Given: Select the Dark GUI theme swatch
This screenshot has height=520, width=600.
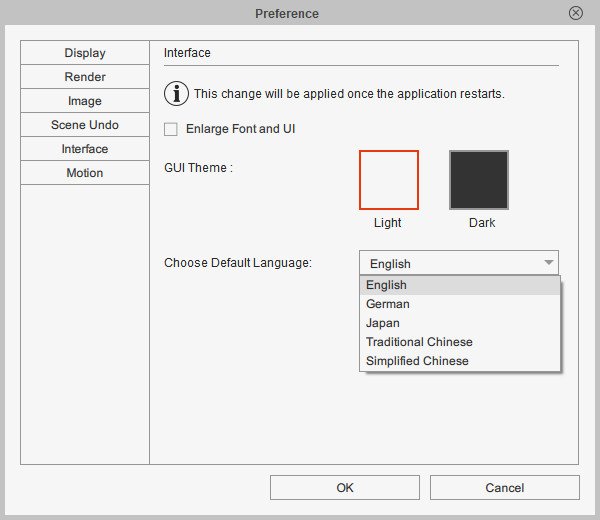Looking at the screenshot, I should coord(479,180).
